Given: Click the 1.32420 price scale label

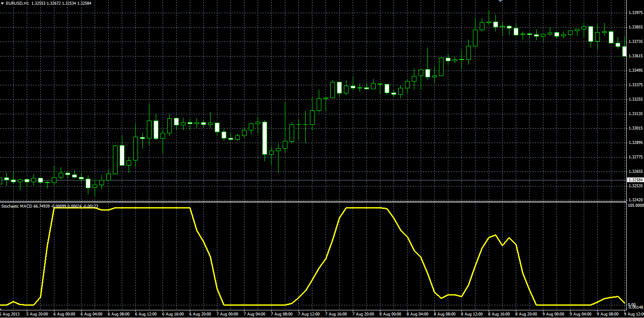Looking at the screenshot, I should pos(635,200).
